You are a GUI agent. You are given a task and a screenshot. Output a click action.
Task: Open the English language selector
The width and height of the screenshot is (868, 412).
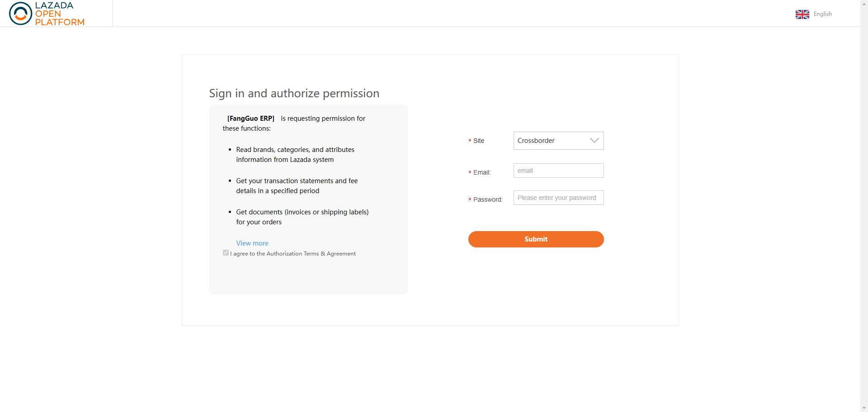(x=822, y=14)
